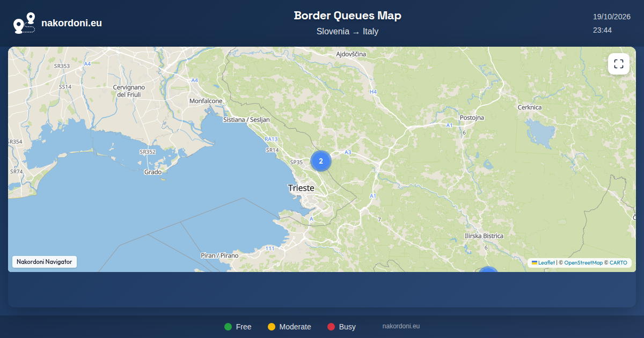
Task: Click the H4 road label on map
Action: point(374,92)
